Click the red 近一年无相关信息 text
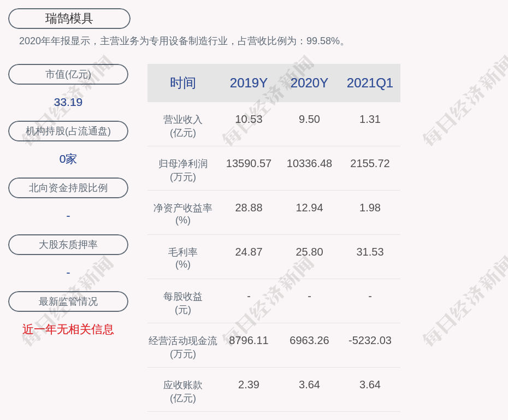The width and height of the screenshot is (508, 420). pyautogui.click(x=68, y=329)
